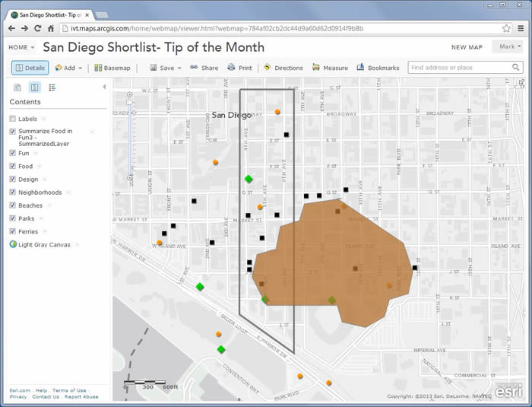Bookmark this page with the star icon

pyautogui.click(x=506, y=29)
